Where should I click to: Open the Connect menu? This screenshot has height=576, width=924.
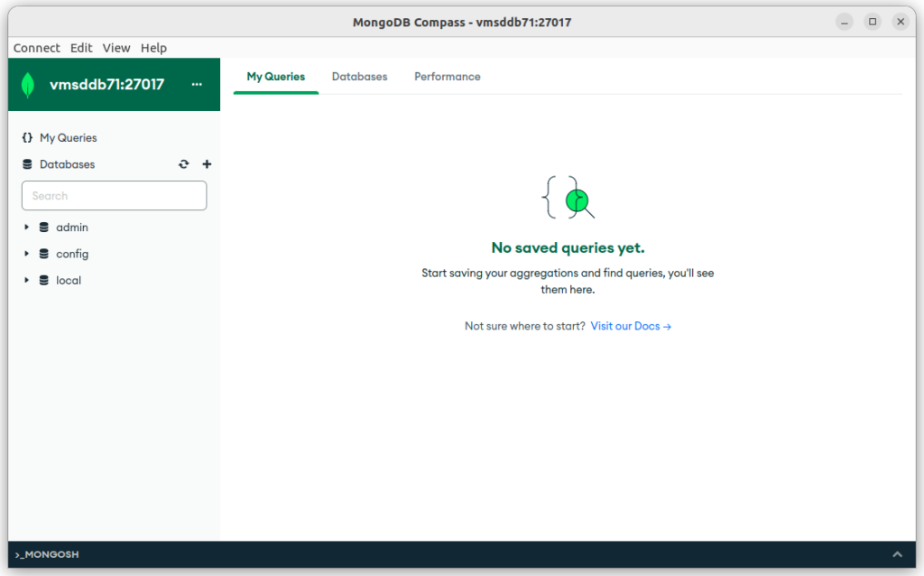point(36,48)
